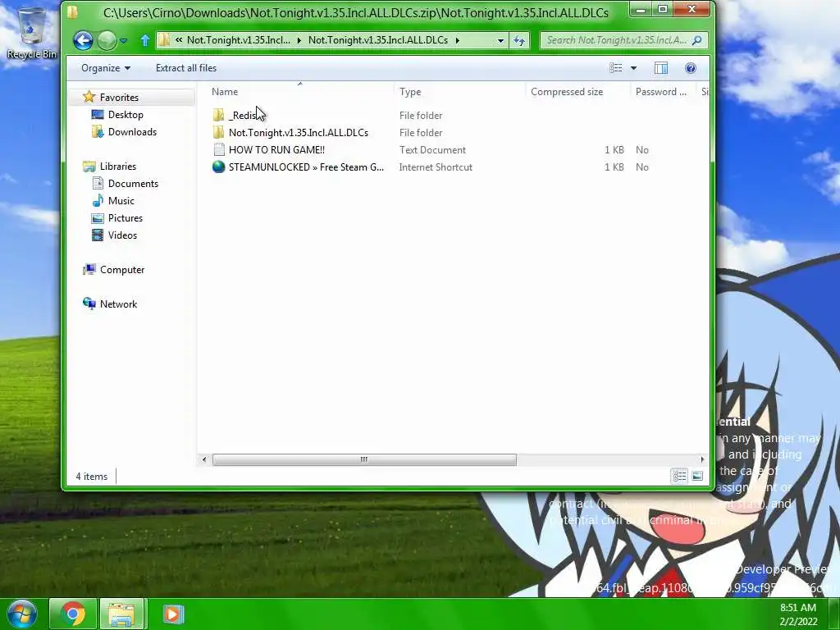The image size is (840, 630).
Task: Click the scroll right arrow of file list
Action: pos(702,459)
